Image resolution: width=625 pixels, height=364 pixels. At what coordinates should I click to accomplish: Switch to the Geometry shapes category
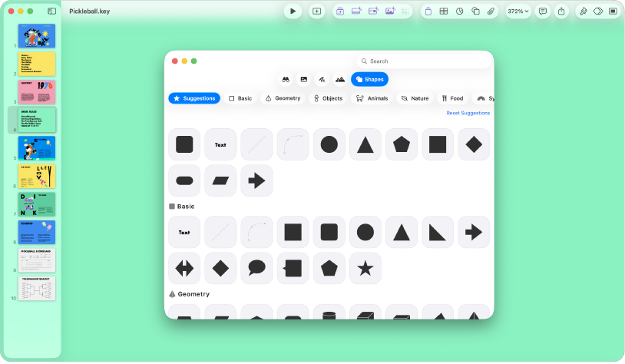(x=283, y=98)
